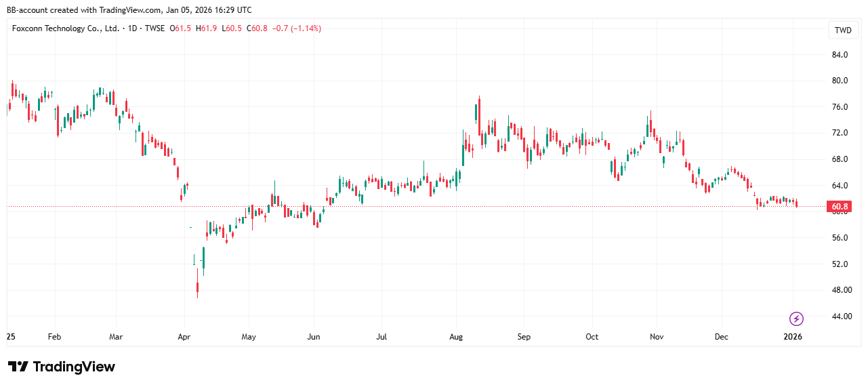
Task: Click the TradingView logo at bottom left
Action: pyautogui.click(x=62, y=367)
